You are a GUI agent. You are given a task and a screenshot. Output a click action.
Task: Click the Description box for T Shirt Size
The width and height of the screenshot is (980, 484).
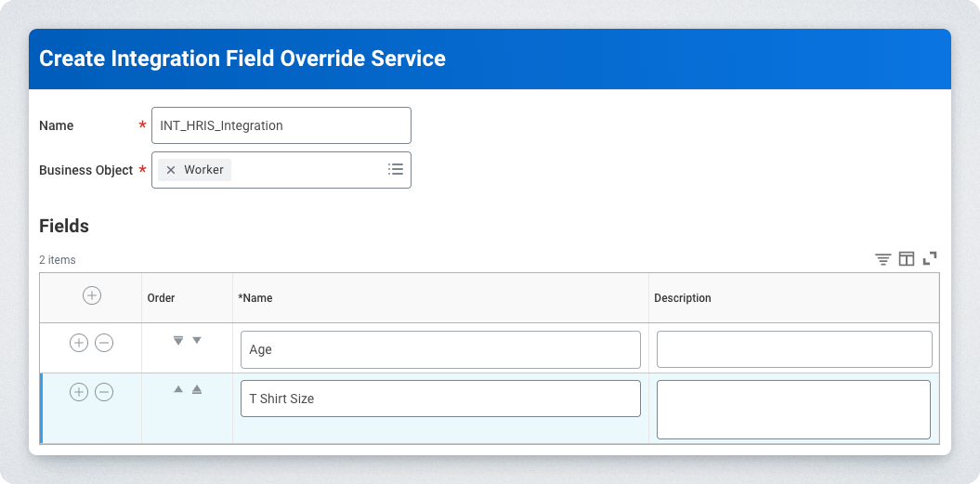[793, 409]
